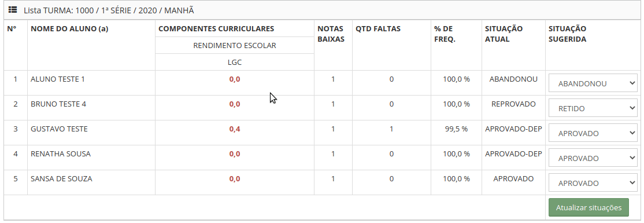Viewport: 644px width, 223px height.
Task: Select student name BRUNO TESTE 4
Action: (58, 104)
